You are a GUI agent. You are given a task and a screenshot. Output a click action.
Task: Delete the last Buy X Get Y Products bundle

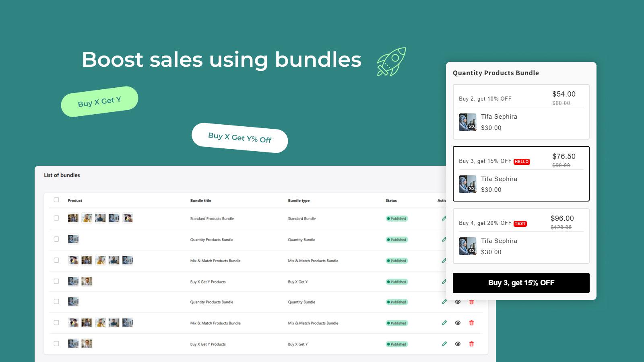pyautogui.click(x=471, y=344)
